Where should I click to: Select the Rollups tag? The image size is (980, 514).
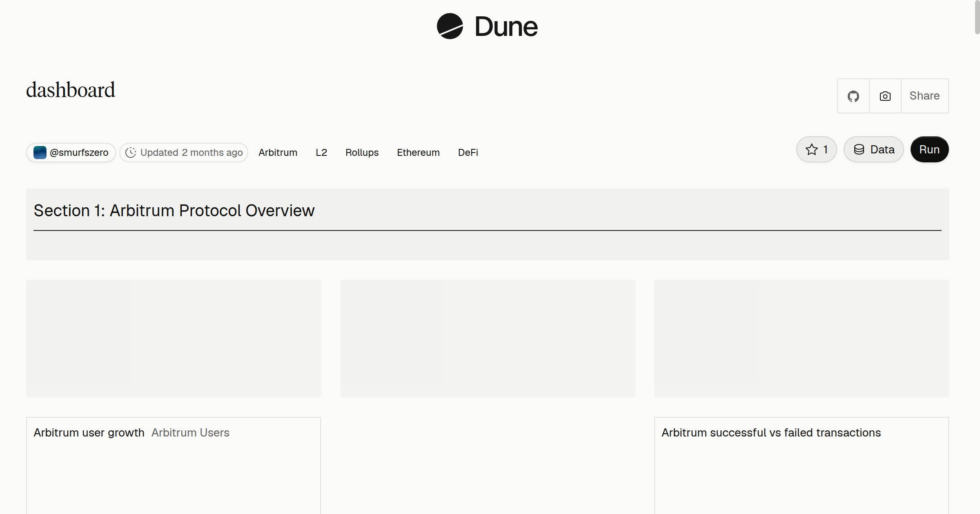point(362,153)
